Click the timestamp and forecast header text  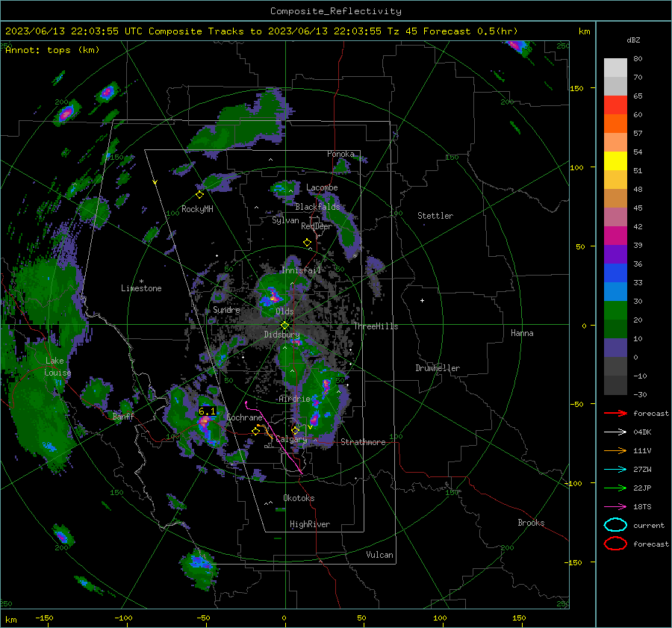261,31
